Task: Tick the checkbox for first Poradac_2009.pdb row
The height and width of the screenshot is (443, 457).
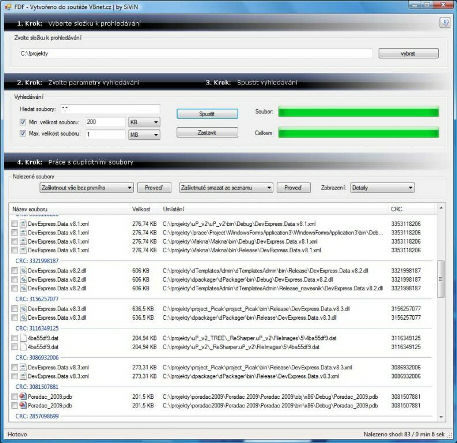Action: pos(14,397)
